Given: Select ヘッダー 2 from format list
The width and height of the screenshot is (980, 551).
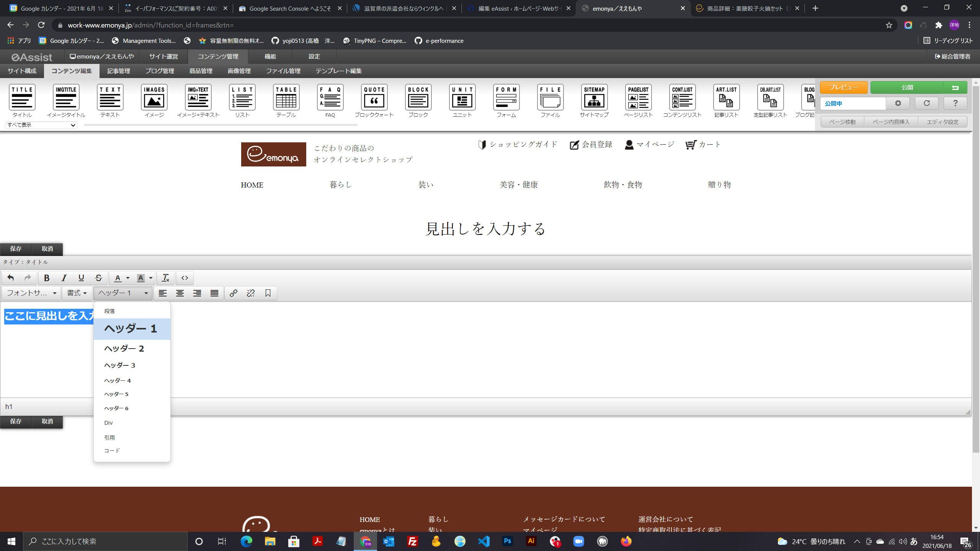Looking at the screenshot, I should 124,349.
